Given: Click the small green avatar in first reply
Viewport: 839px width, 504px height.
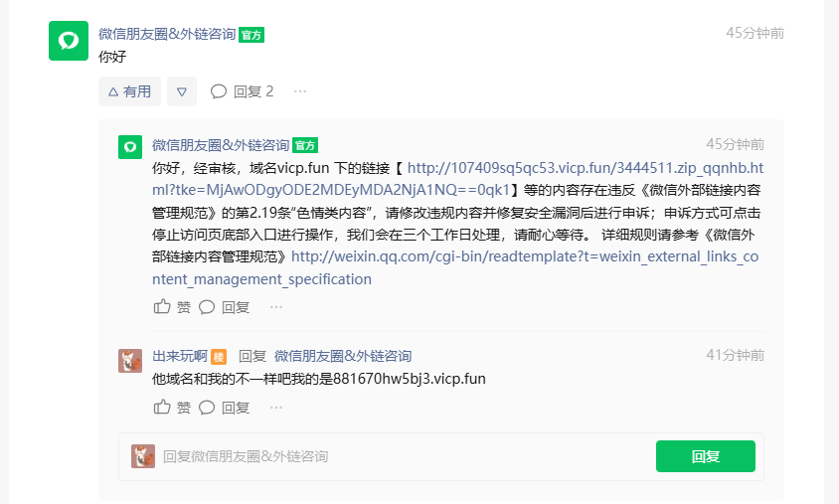Looking at the screenshot, I should click(x=130, y=147).
